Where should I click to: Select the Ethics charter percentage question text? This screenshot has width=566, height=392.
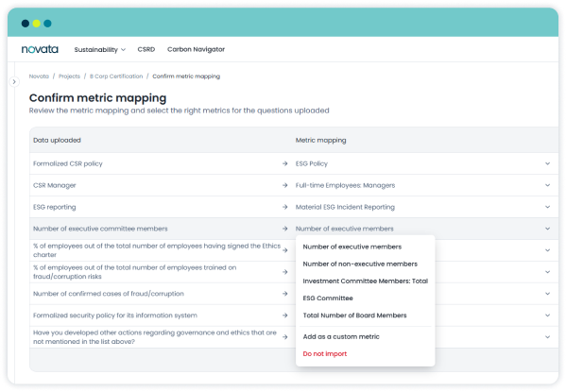click(157, 250)
